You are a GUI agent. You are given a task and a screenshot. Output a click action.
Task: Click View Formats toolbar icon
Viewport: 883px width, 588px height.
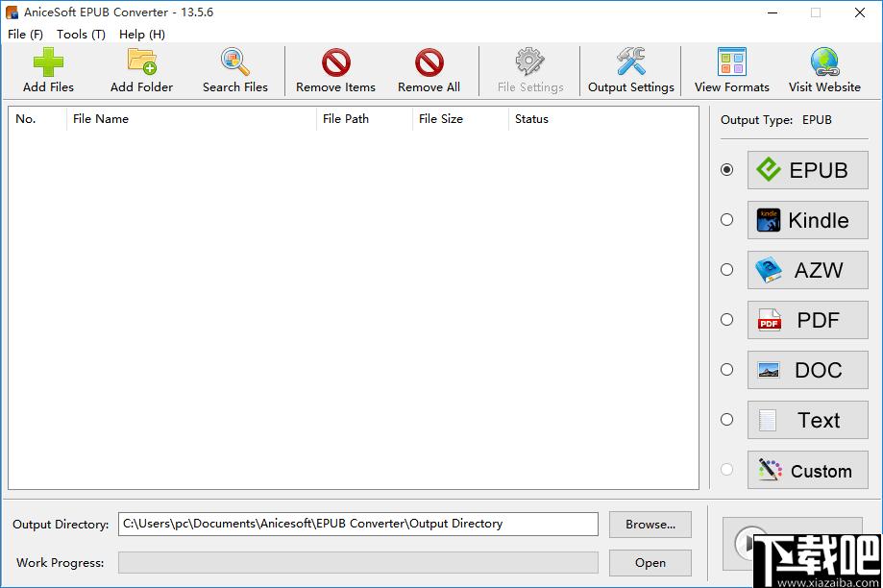732,61
